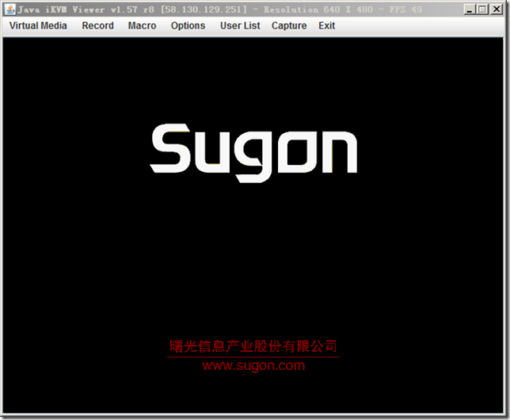Minimize the iKVM Viewer window
The image size is (510, 420).
(x=469, y=10)
